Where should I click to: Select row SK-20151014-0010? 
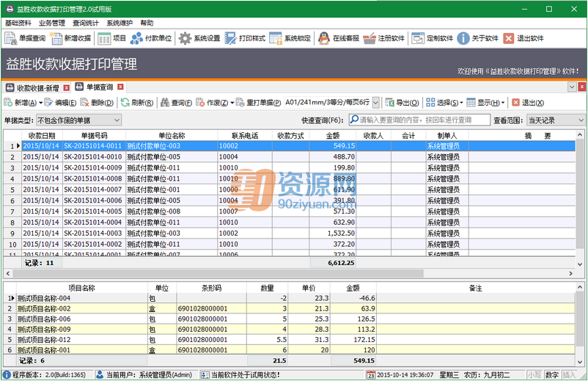(289, 157)
